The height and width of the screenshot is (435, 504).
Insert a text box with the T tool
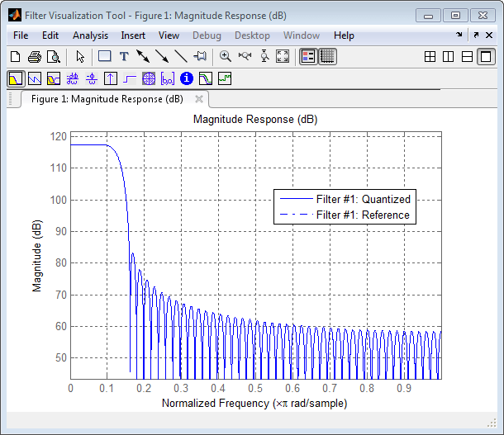coord(124,57)
